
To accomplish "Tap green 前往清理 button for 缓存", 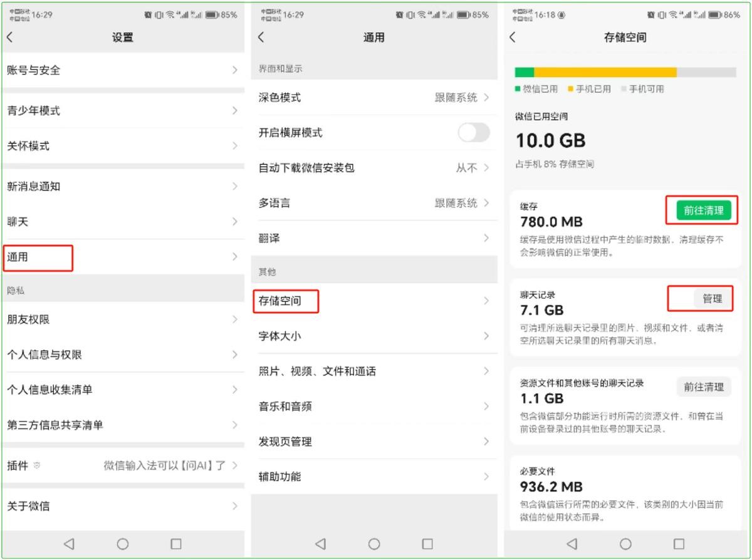I will pos(703,210).
